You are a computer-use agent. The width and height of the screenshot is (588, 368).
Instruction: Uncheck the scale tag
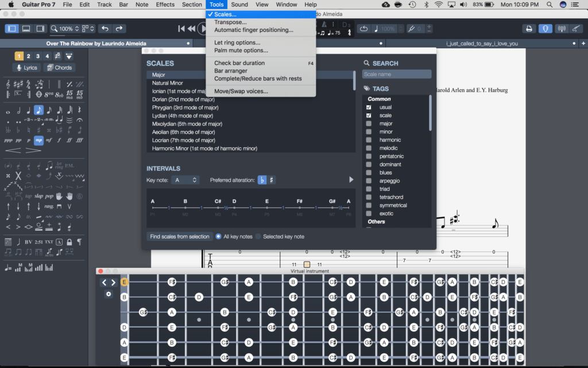(369, 115)
